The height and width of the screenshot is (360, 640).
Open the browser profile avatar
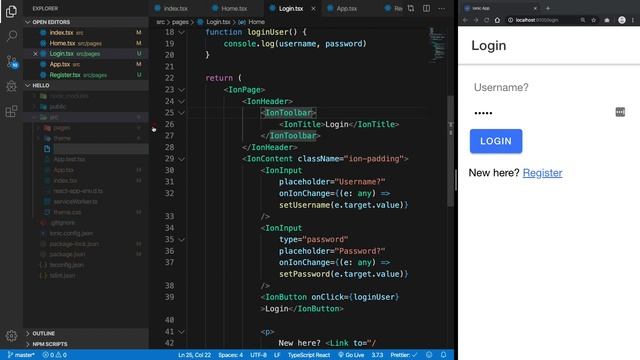(622, 20)
